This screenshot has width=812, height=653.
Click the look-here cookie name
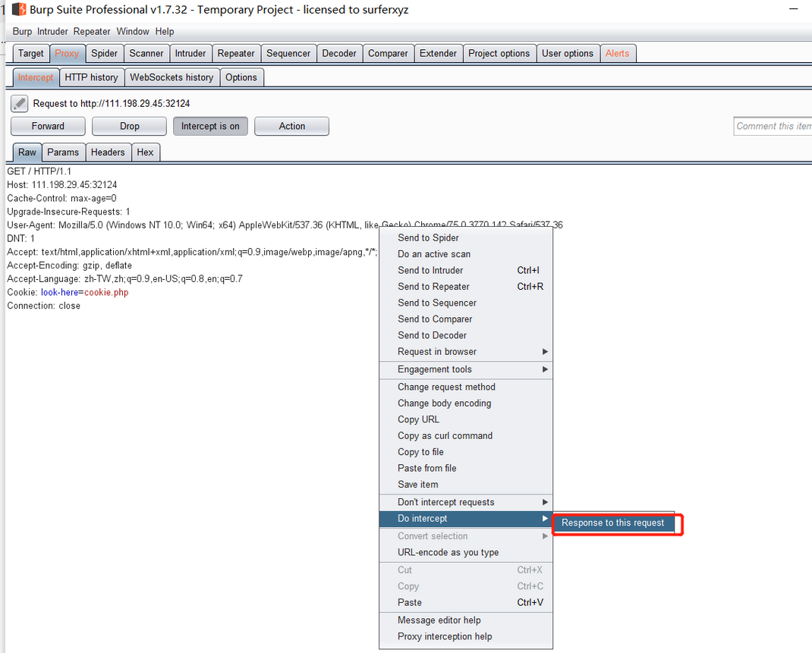click(x=59, y=292)
